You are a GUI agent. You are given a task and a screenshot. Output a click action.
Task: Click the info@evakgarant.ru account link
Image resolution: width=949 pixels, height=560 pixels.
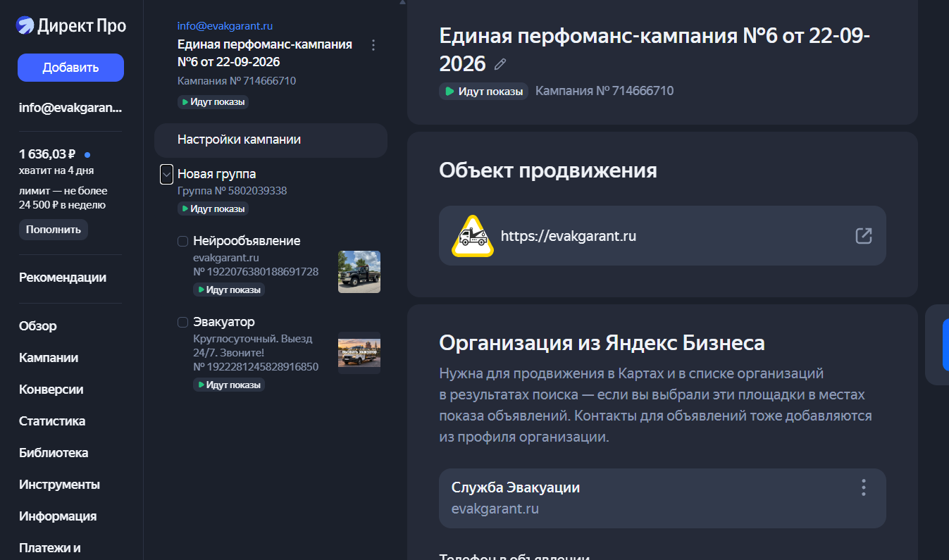(225, 26)
